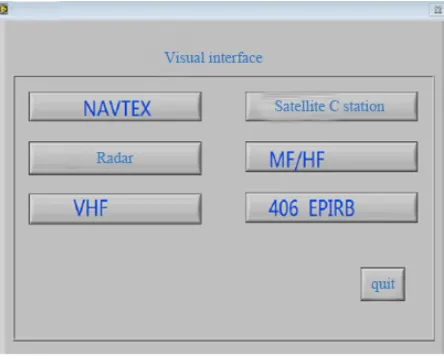Open the NAVTEX module

click(x=115, y=107)
